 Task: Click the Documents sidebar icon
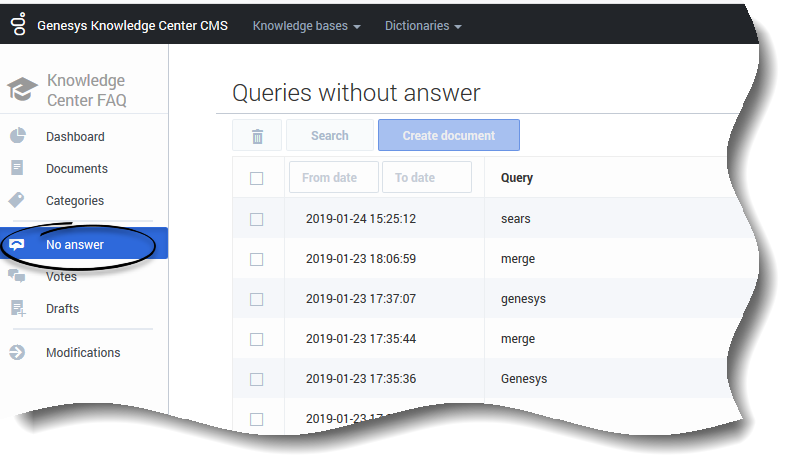pos(17,169)
